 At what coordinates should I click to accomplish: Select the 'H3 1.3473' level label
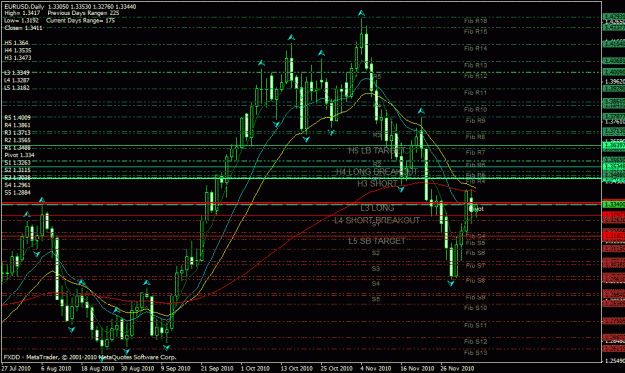[18, 58]
